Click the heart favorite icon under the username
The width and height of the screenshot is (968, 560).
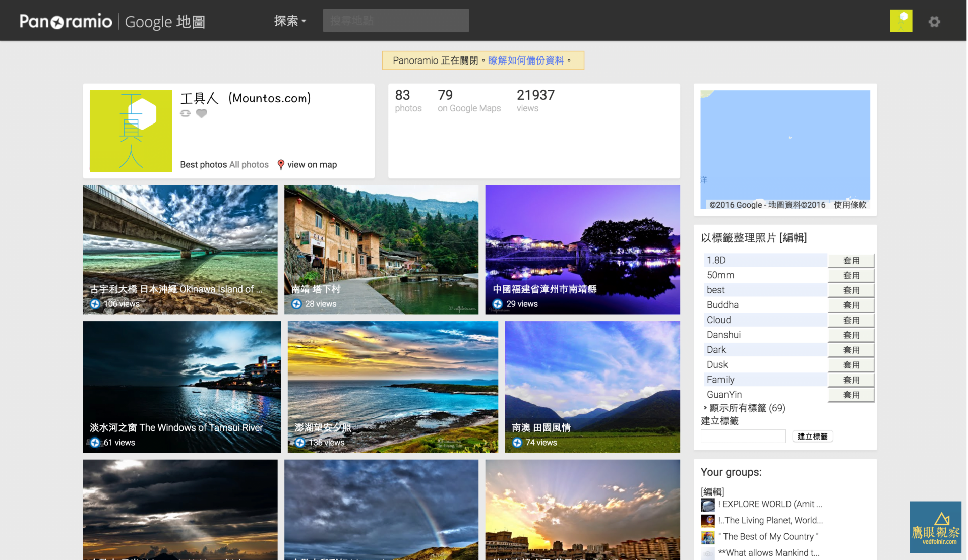tap(202, 113)
